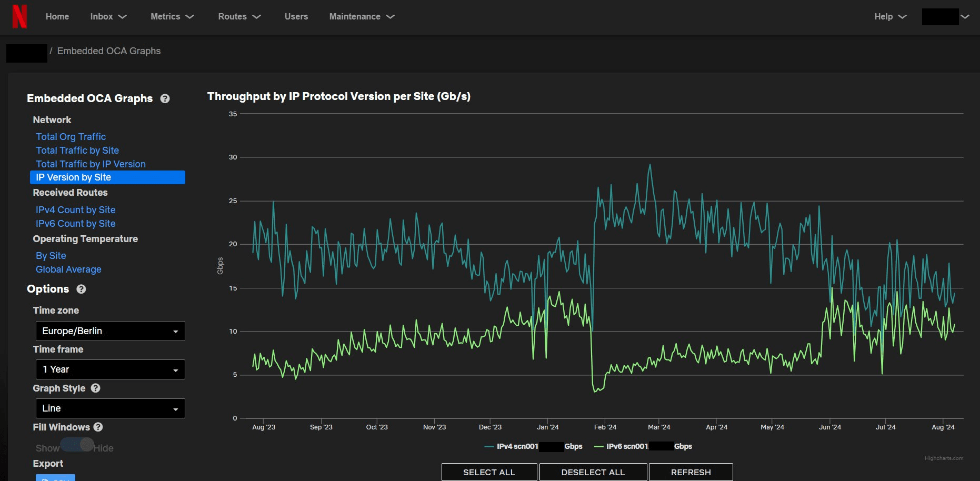Click the SELECT ALL button

coord(489,472)
